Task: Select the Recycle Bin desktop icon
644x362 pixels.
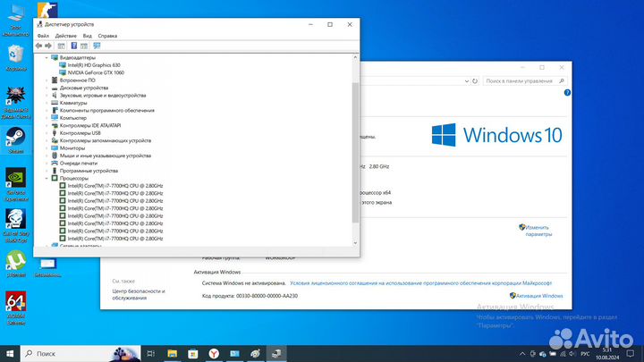Action: coord(15,54)
